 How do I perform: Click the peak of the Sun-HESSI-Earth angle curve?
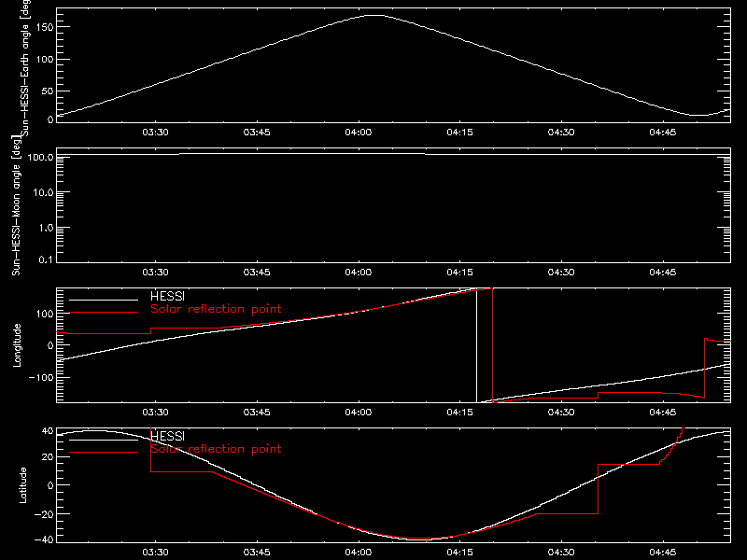click(x=375, y=16)
